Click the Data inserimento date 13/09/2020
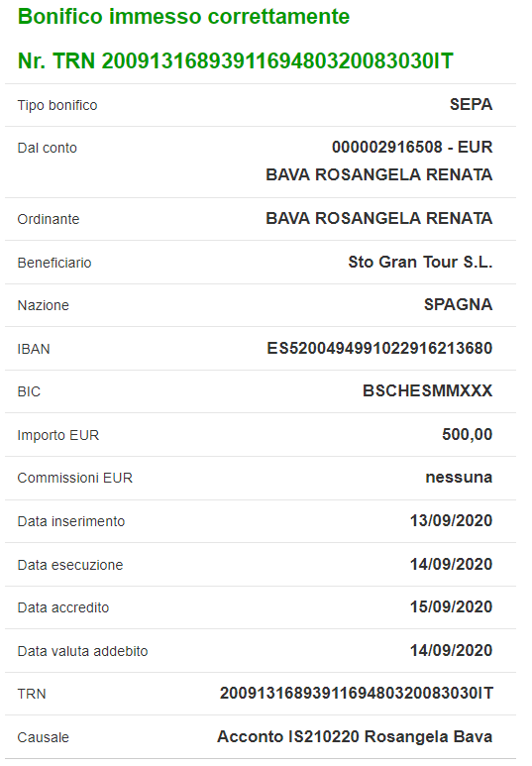Viewport: 532px width, 766px height. (x=451, y=521)
